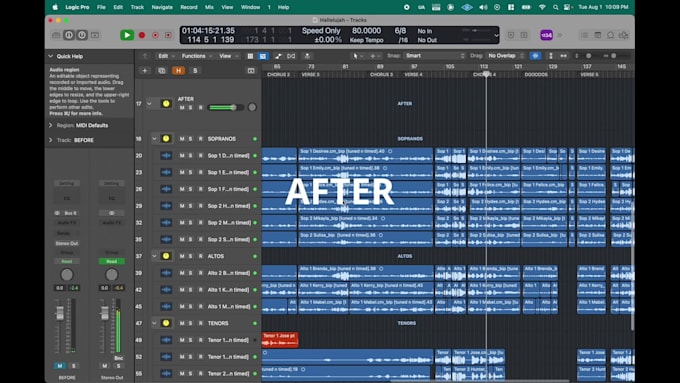The width and height of the screenshot is (680, 383).
Task: Adjust the AFTER track volume slider
Action: 226,107
